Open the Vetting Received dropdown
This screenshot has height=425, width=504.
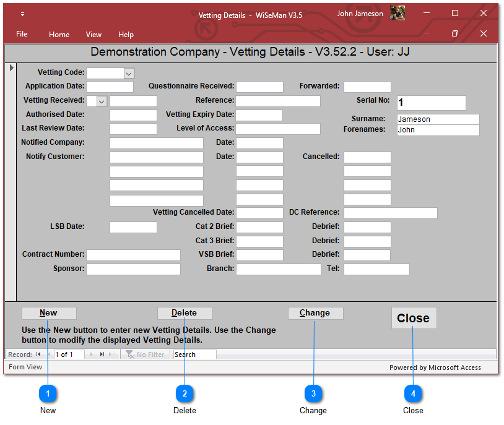[x=102, y=101]
